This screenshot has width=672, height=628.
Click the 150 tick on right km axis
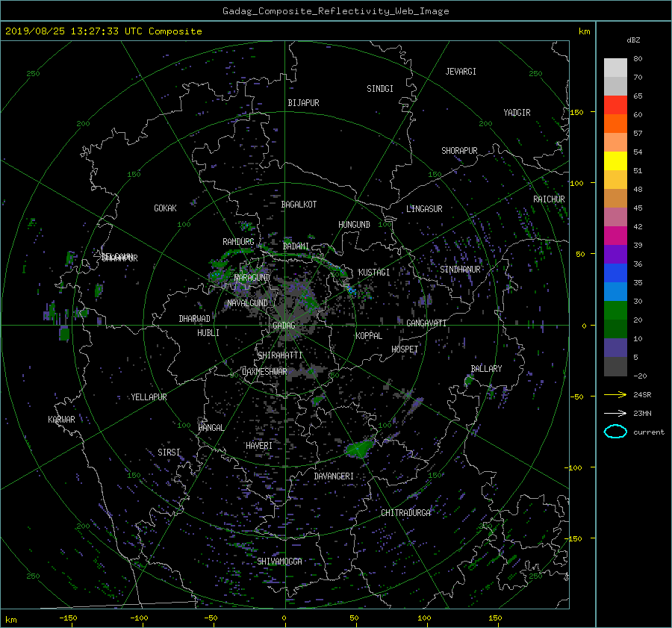[577, 112]
